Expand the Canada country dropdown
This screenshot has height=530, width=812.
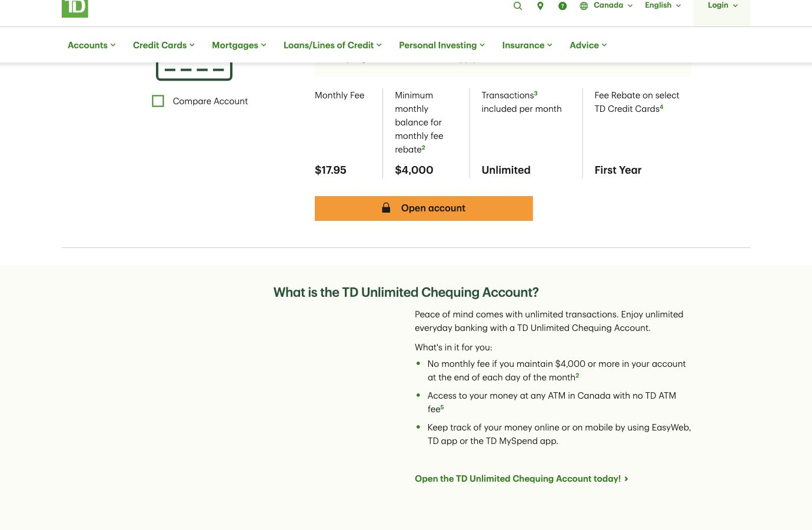tap(613, 5)
